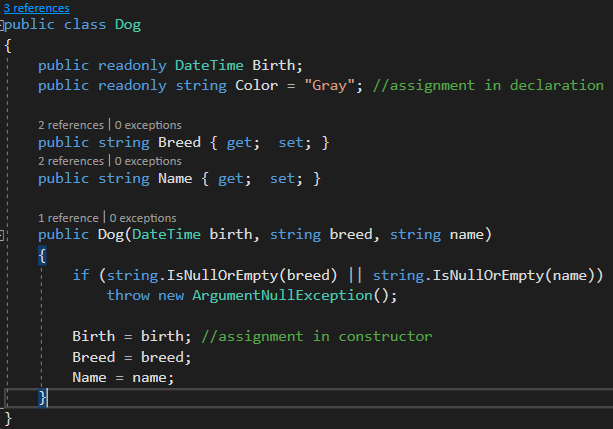Click the Breed property name
The image size is (613, 429).
pos(179,142)
